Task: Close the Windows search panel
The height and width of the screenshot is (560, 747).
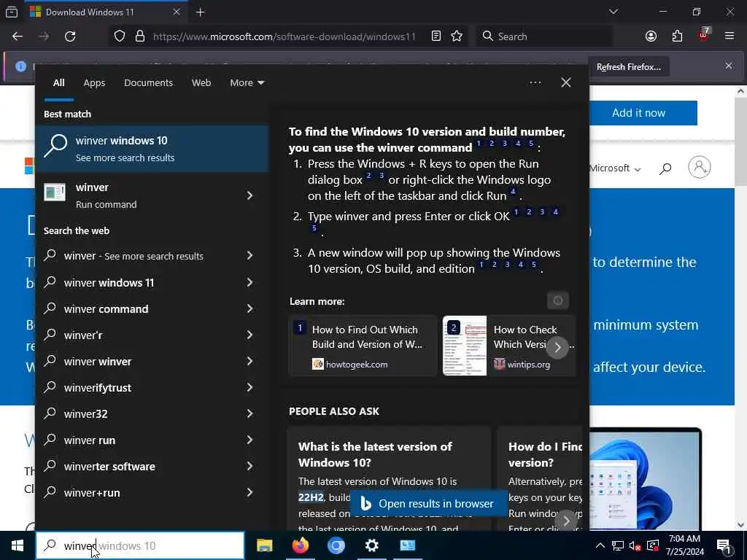Action: coord(566,83)
